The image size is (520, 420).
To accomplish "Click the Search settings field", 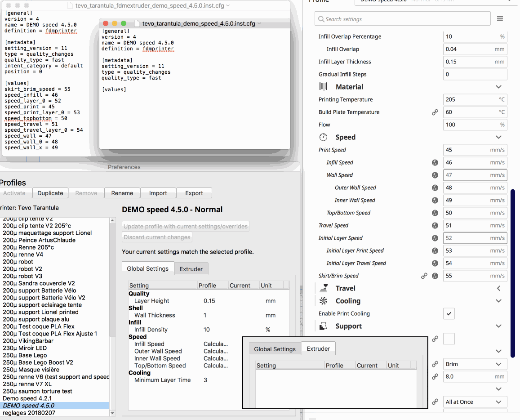I will pos(402,19).
